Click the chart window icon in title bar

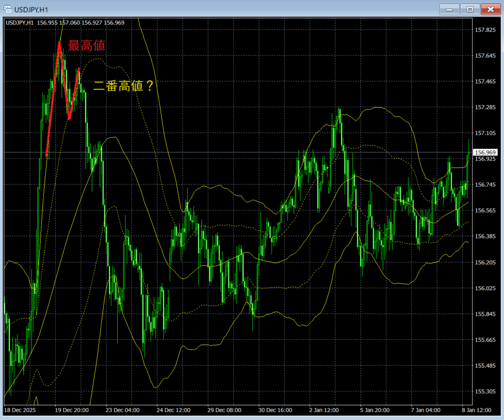click(8, 9)
